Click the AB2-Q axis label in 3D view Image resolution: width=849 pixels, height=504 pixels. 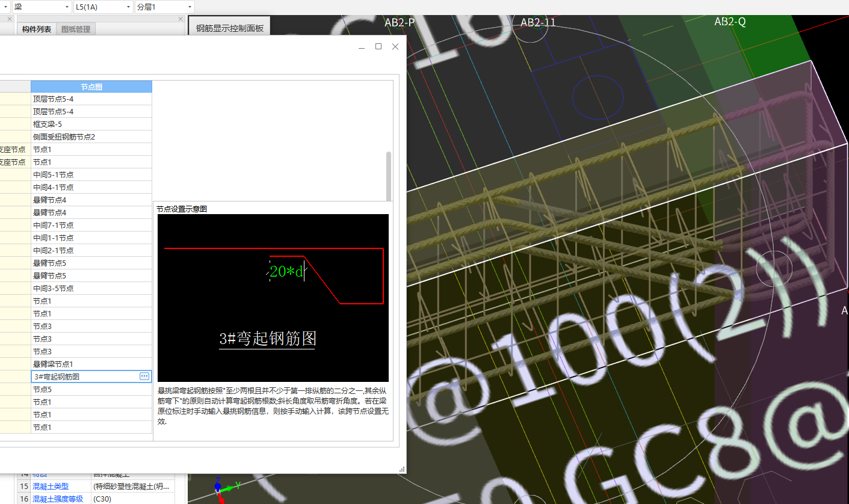click(x=730, y=22)
